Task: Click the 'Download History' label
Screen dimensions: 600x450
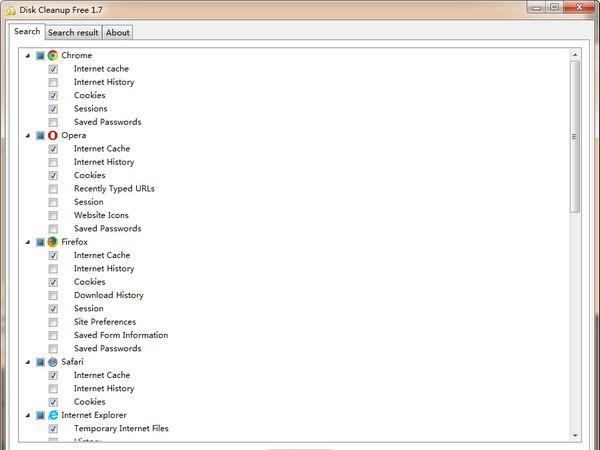Action: tap(109, 295)
